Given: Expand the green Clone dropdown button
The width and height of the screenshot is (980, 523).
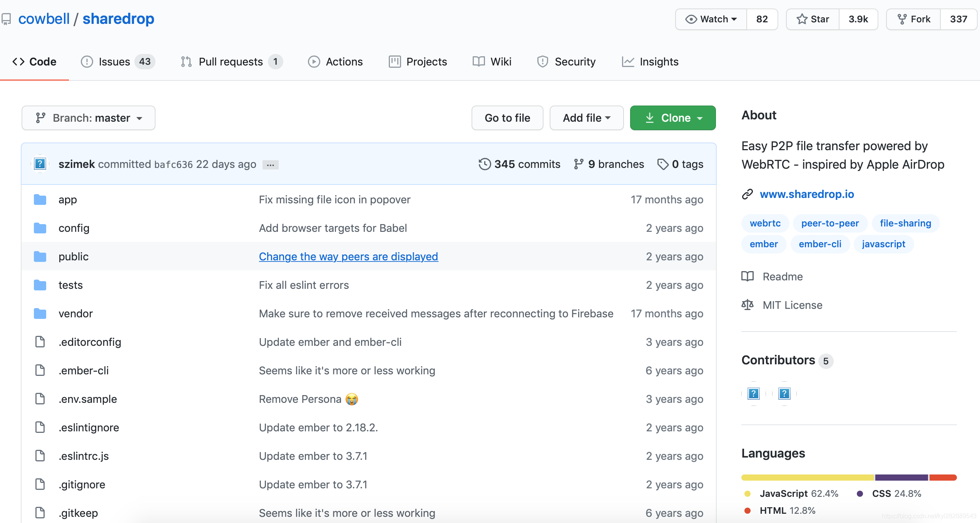Looking at the screenshot, I should 673,118.
